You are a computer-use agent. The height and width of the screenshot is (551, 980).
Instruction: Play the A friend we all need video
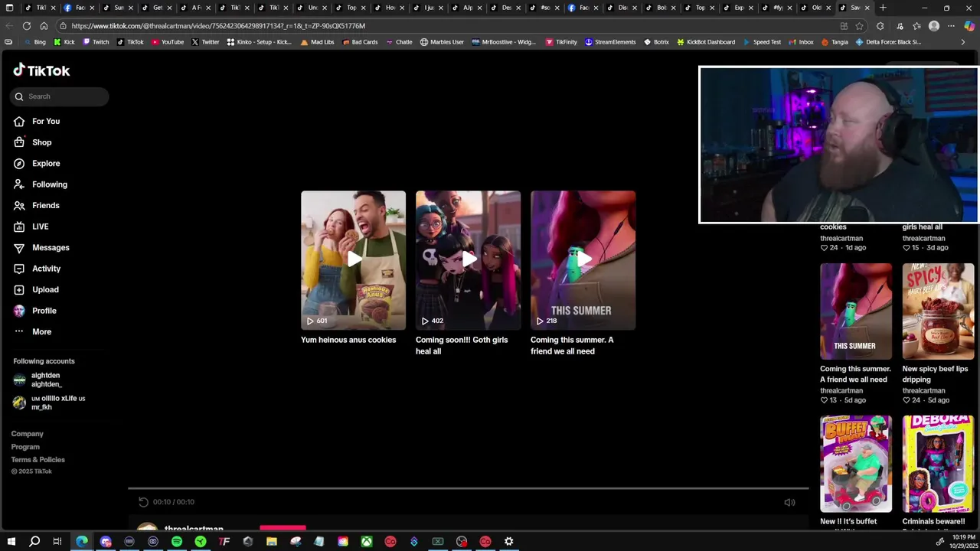583,260
